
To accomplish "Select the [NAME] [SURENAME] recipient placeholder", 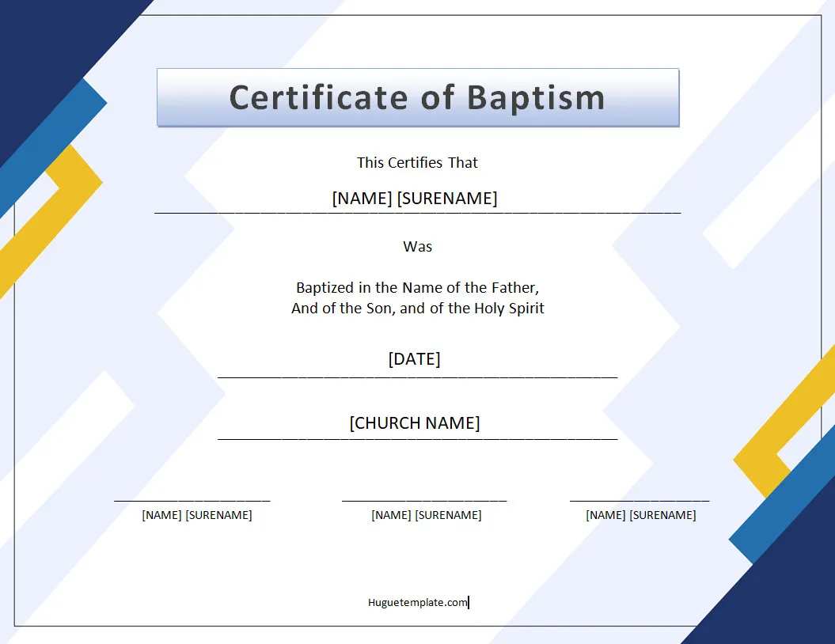I will tap(417, 198).
